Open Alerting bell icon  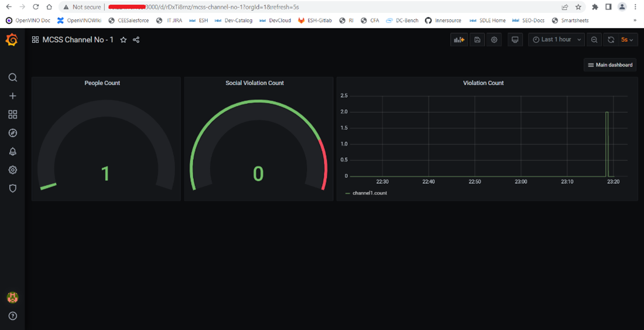(x=12, y=152)
